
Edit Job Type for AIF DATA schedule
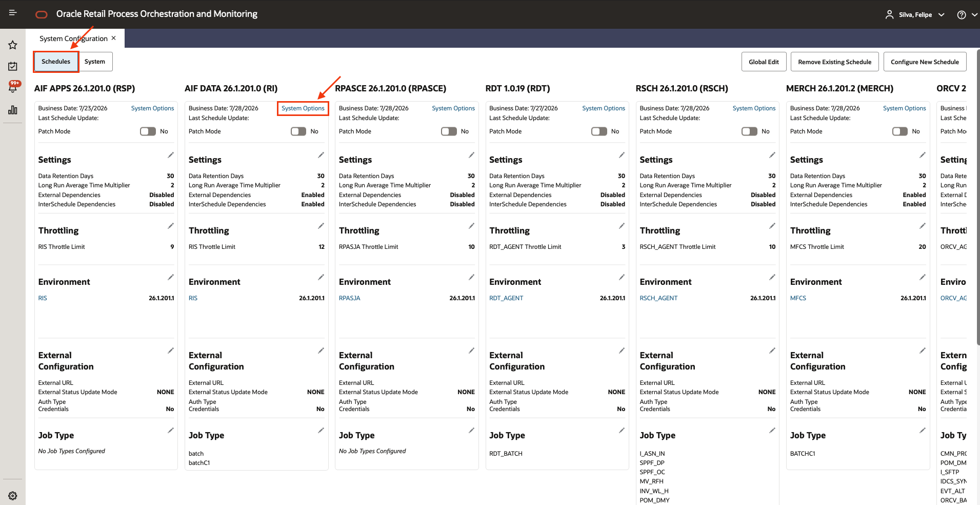[321, 431]
